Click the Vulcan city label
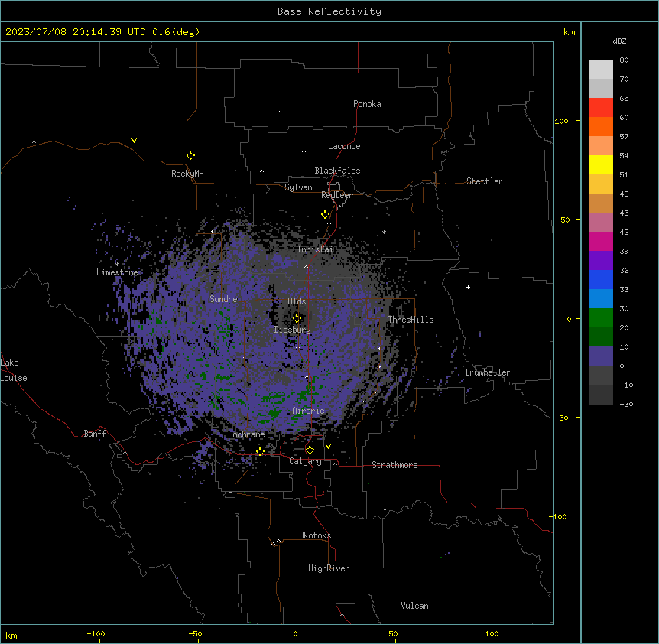This screenshot has height=644, width=659. click(414, 606)
